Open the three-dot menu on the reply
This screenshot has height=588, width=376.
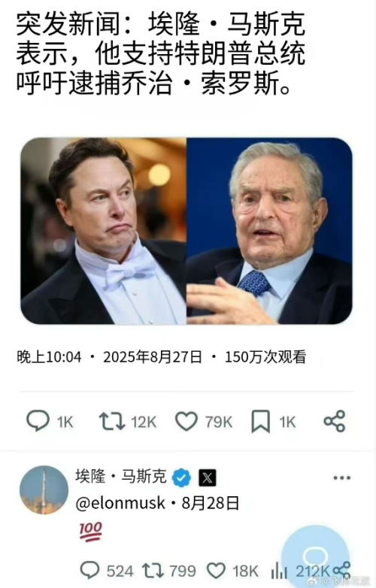point(342,477)
